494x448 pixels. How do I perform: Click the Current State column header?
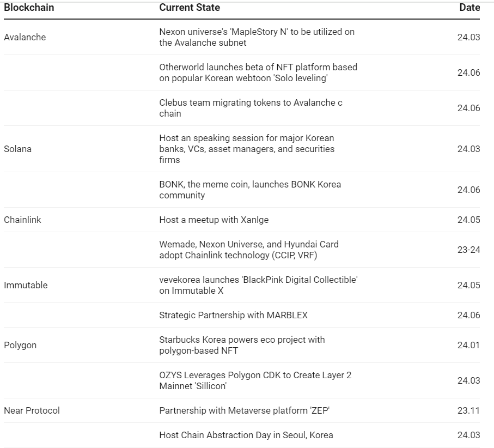[190, 8]
